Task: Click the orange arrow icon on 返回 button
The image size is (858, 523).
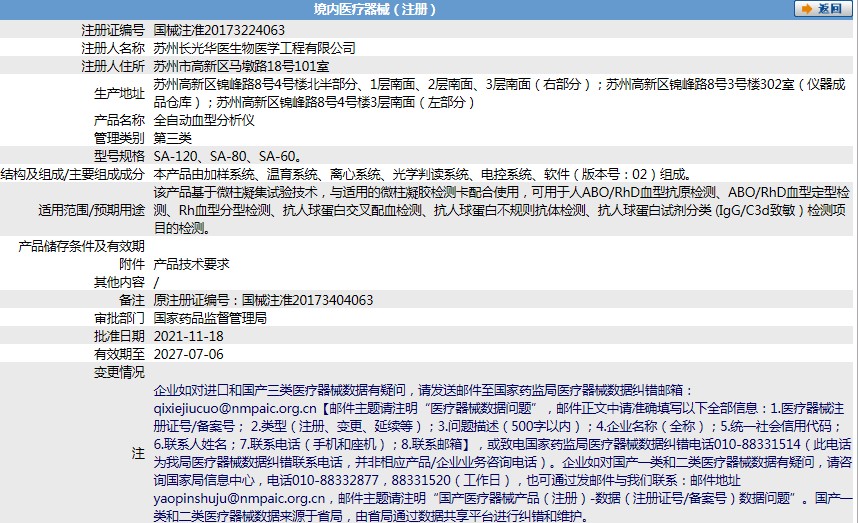Action: pos(807,9)
